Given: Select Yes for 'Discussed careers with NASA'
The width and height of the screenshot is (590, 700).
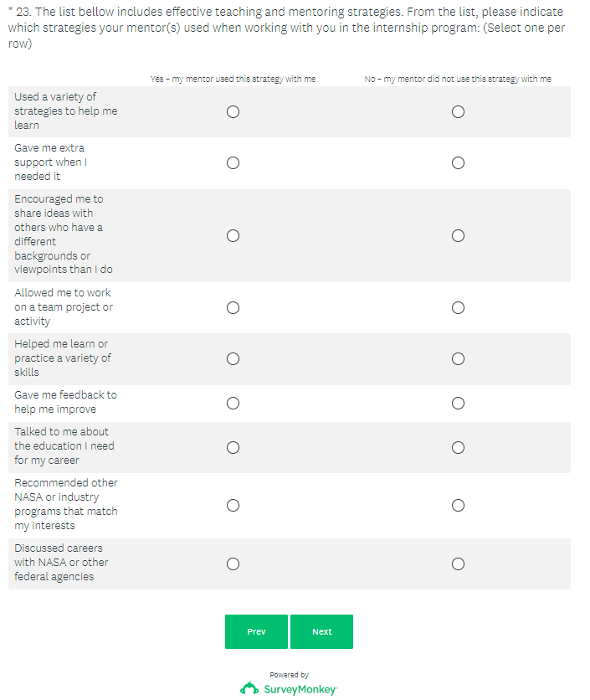Looking at the screenshot, I should coord(233,564).
